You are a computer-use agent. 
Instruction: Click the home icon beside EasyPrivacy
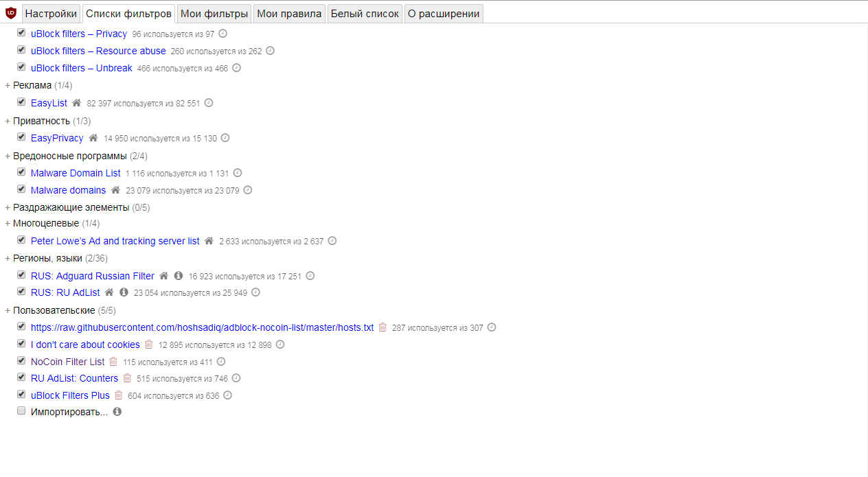93,138
